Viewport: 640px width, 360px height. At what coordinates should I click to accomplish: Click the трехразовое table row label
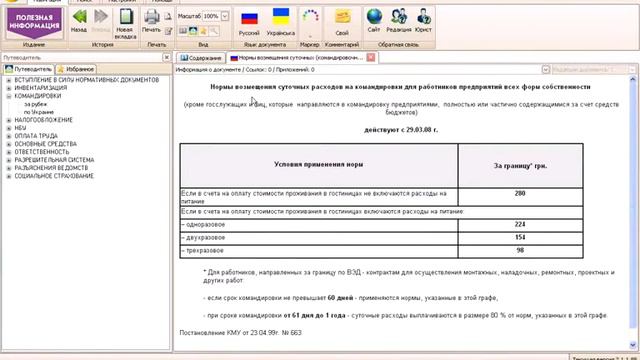(203, 251)
